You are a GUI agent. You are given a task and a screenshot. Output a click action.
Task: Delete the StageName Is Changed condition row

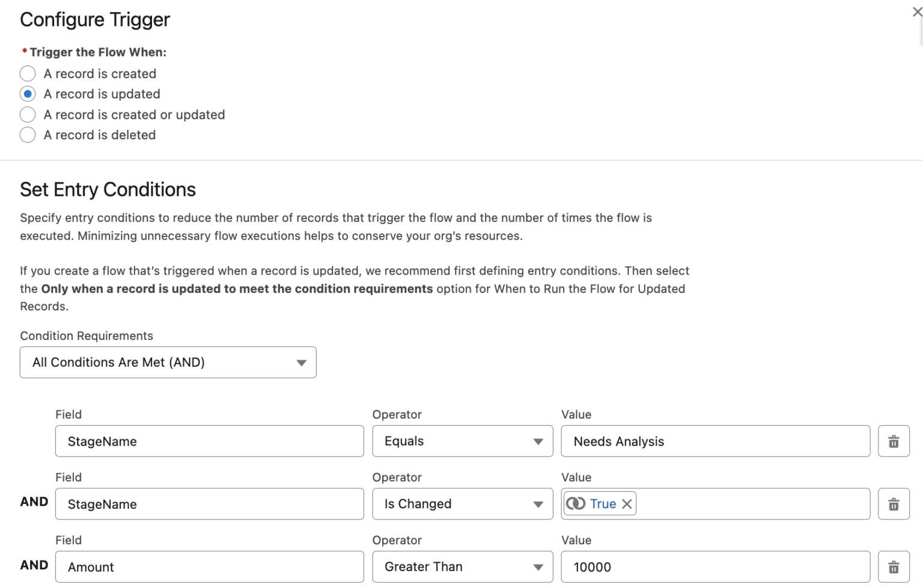point(894,504)
